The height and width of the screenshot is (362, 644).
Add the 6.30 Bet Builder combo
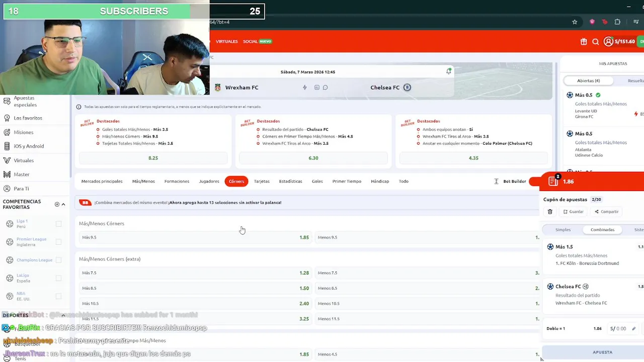[313, 158]
